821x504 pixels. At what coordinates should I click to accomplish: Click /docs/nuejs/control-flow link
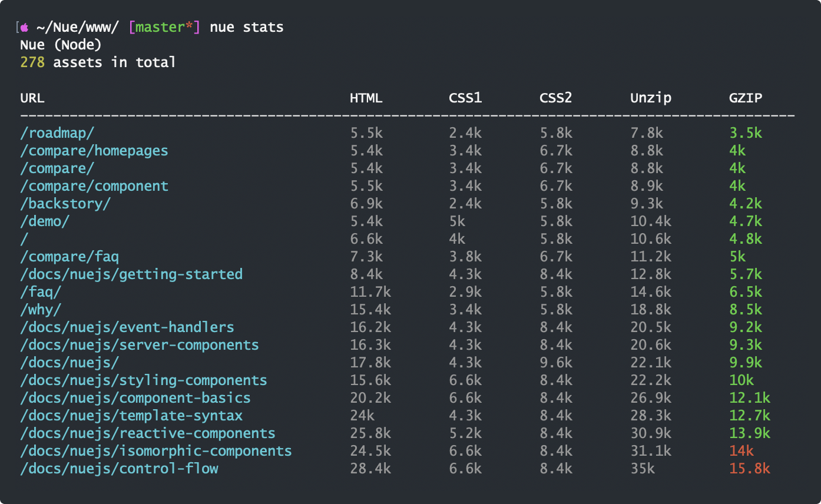(x=119, y=469)
